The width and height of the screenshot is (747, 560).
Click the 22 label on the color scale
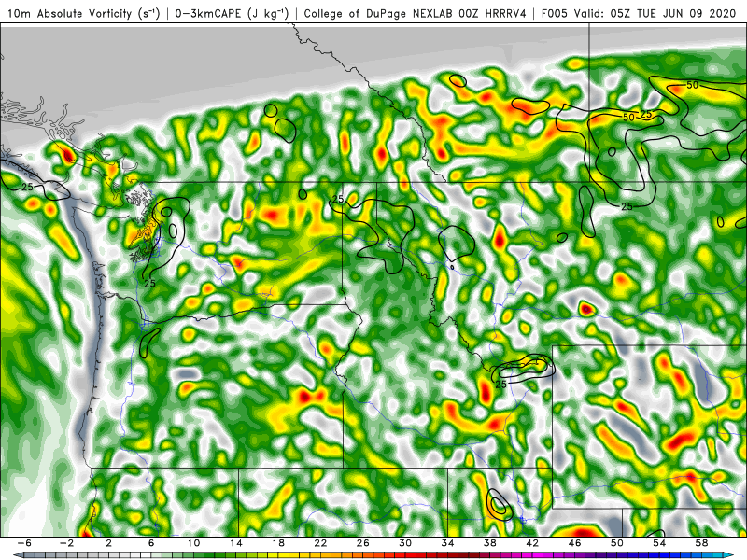[x=320, y=543]
